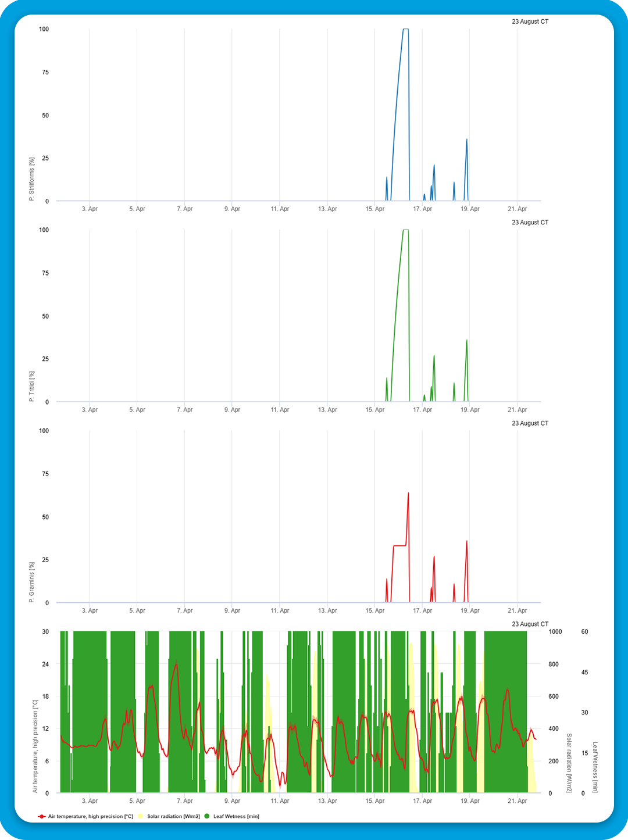Click the green Leaf Wetness legend dot
This screenshot has width=628, height=840.
coord(207,816)
